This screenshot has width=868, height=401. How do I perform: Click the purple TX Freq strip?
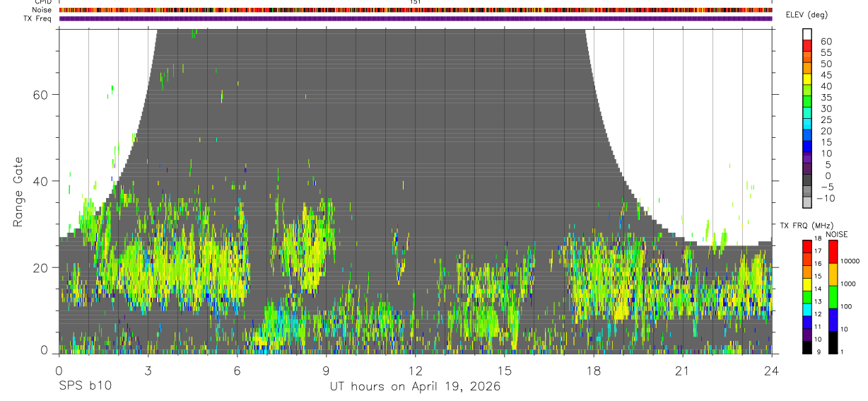tap(415, 18)
